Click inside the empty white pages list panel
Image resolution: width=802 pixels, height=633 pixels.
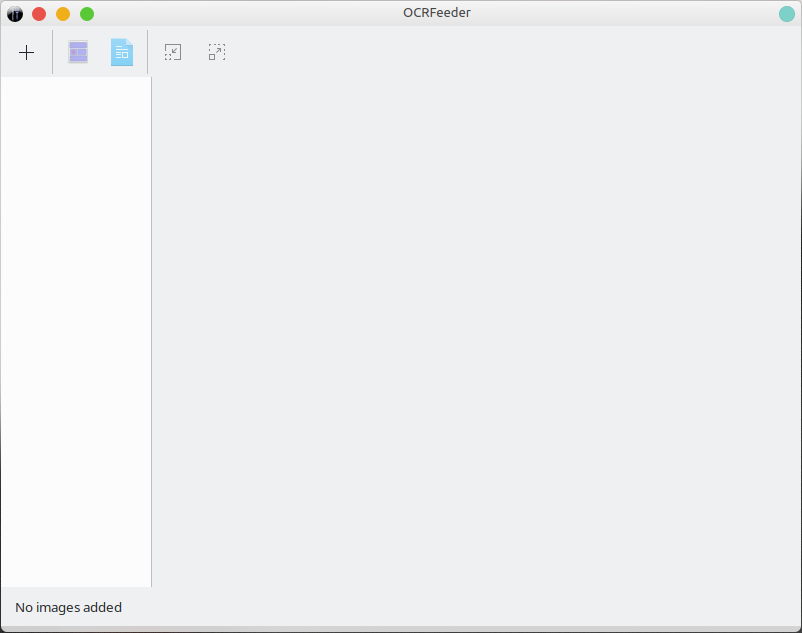pos(75,330)
